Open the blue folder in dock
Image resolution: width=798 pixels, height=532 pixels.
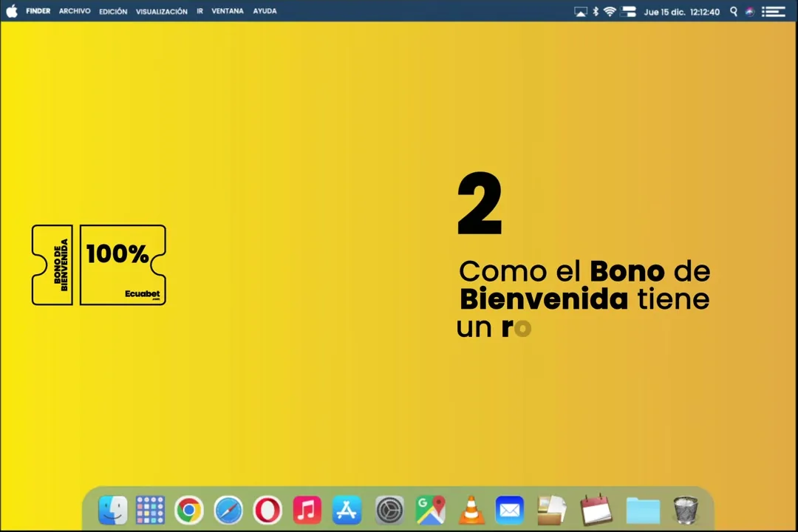[x=643, y=510]
